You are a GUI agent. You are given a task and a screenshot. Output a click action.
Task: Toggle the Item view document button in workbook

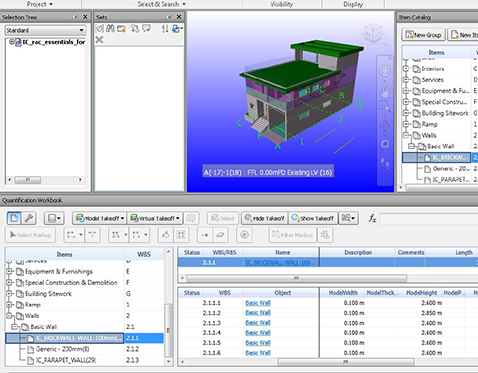point(14,218)
